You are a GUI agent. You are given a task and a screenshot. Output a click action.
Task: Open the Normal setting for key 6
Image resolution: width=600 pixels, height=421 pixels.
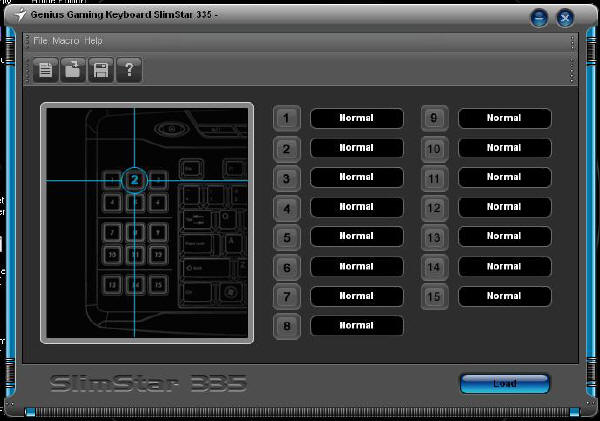[x=356, y=267]
